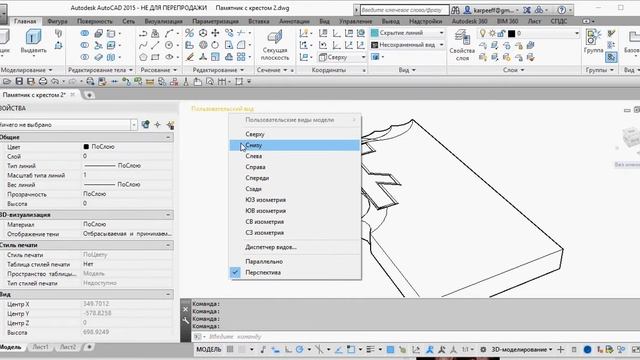Click the Help question mark icon

[x=562, y=9]
